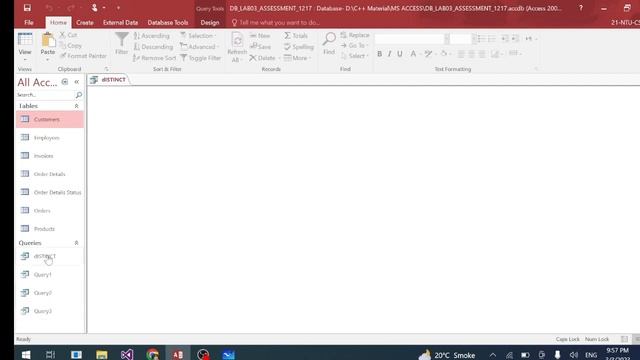640x360 pixels.
Task: Select the Employees table
Action: pyautogui.click(x=50, y=138)
